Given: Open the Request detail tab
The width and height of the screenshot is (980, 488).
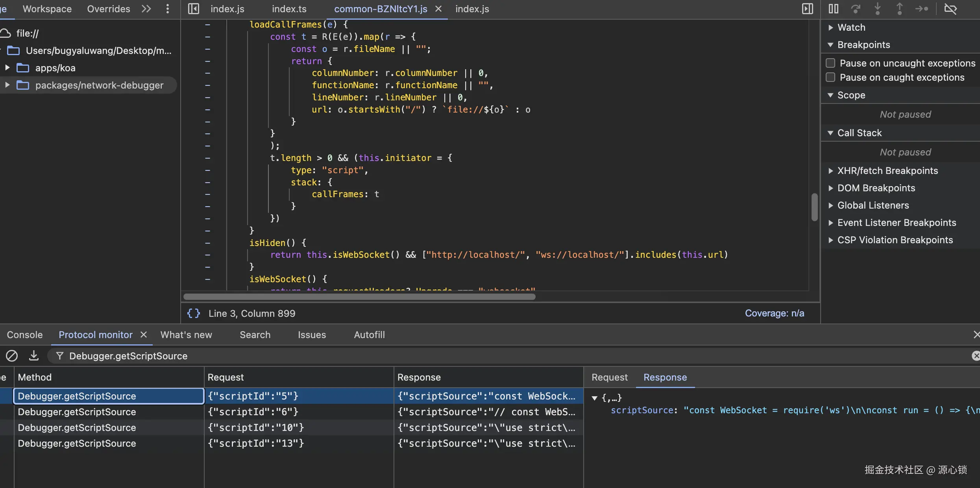Looking at the screenshot, I should point(609,377).
